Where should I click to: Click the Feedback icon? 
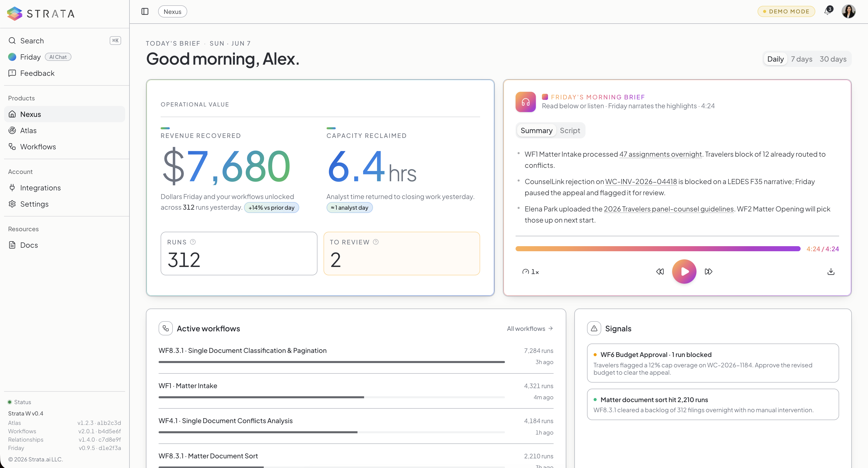pyautogui.click(x=12, y=73)
